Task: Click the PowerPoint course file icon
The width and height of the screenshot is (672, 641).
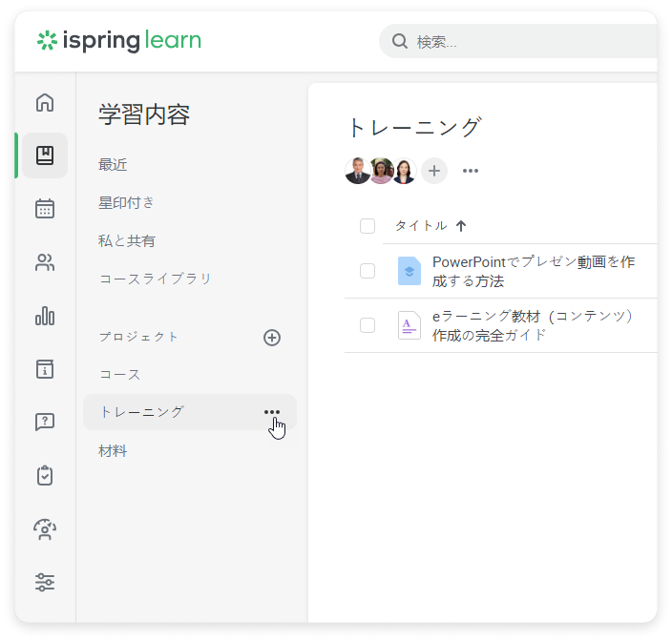Action: pyautogui.click(x=409, y=271)
